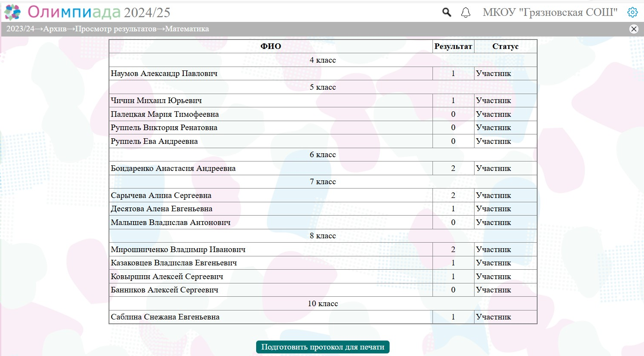Click the 4 класс group row

[323, 60]
